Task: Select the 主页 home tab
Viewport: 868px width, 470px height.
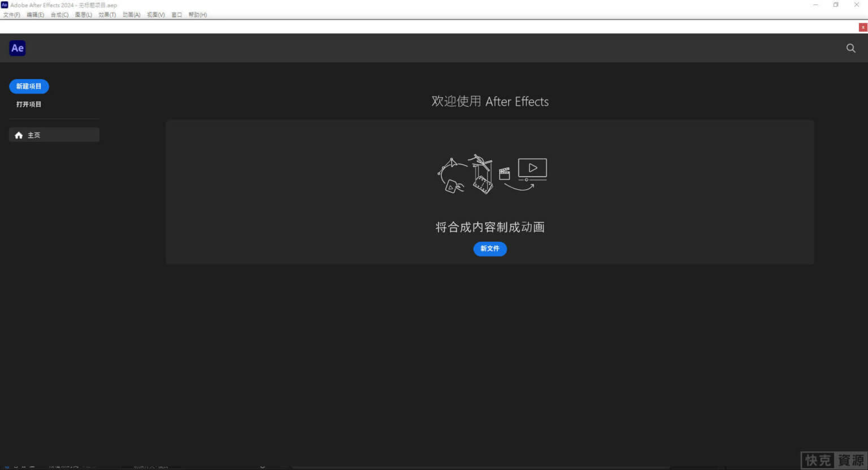Action: 54,135
